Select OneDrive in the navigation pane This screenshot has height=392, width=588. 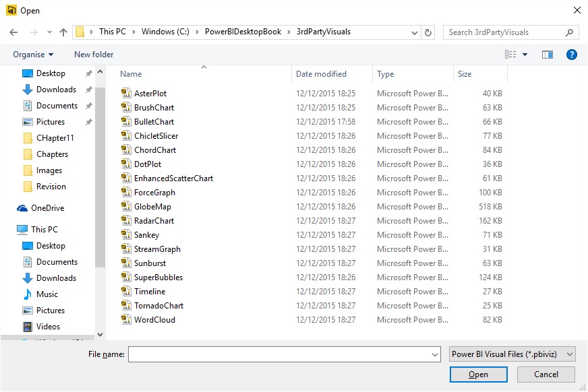pos(40,208)
